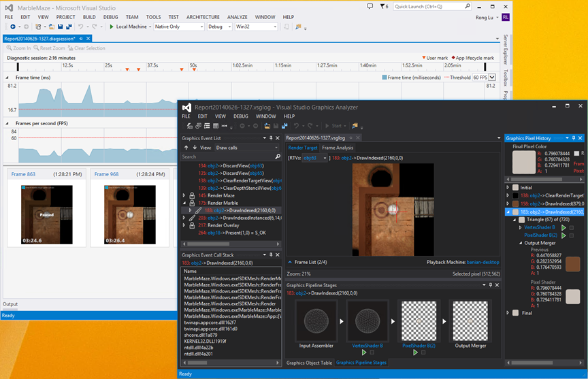The image size is (588, 379).
Task: Move up with the event list arrow
Action: coord(186,148)
